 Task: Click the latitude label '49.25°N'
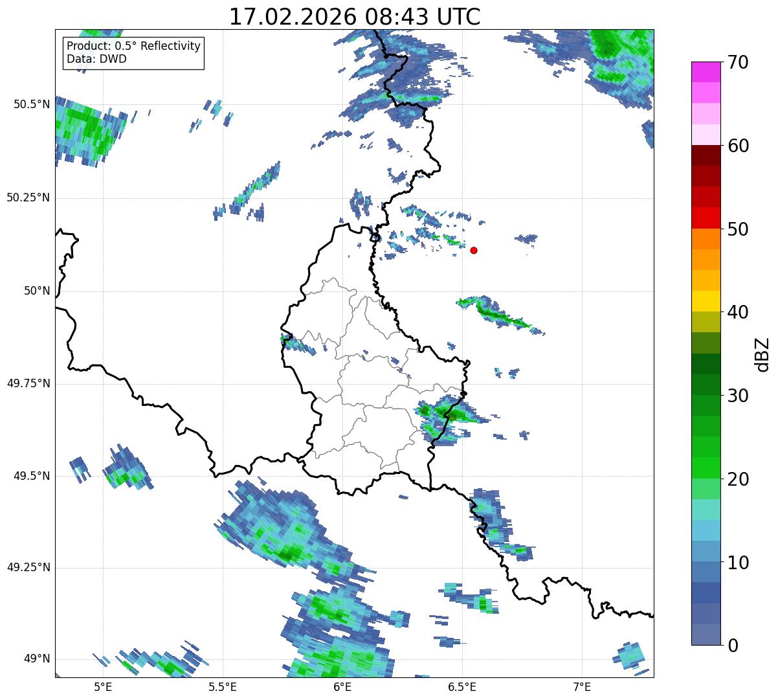click(x=28, y=567)
